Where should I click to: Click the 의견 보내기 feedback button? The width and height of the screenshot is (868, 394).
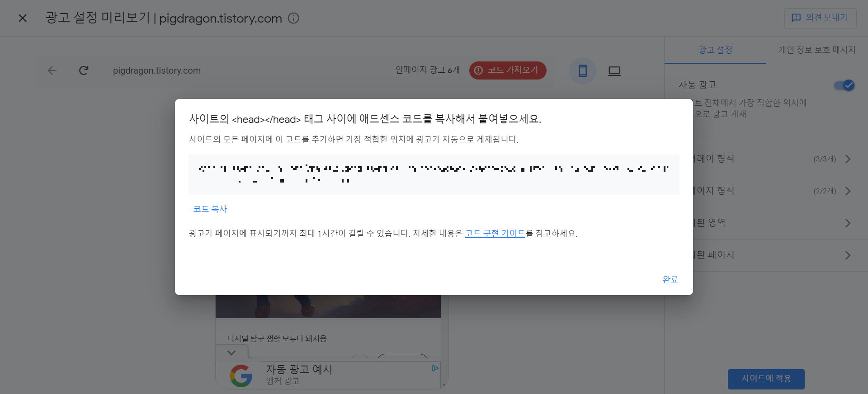820,18
